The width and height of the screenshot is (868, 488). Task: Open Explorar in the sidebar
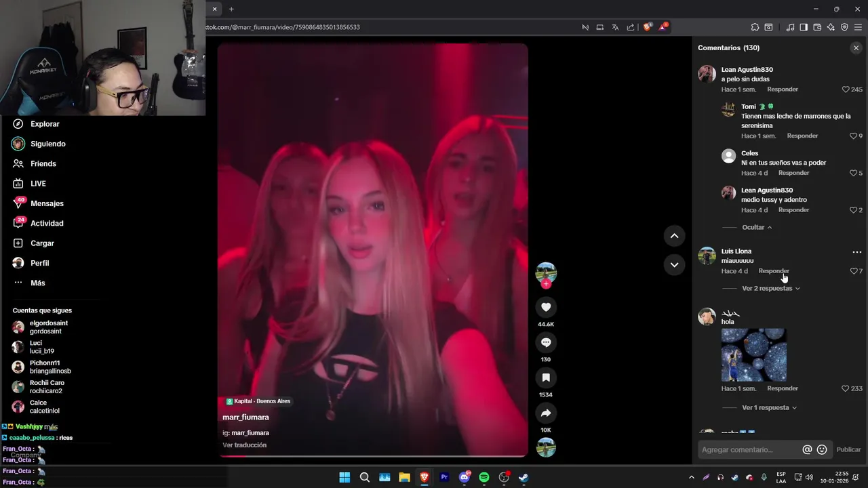click(x=45, y=124)
